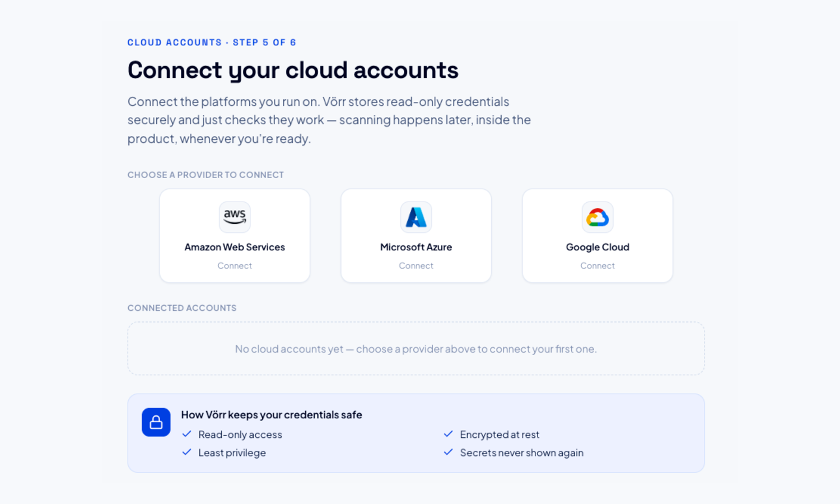Click the checkmark beside Read-only access
This screenshot has height=504, width=840.
coord(187,434)
